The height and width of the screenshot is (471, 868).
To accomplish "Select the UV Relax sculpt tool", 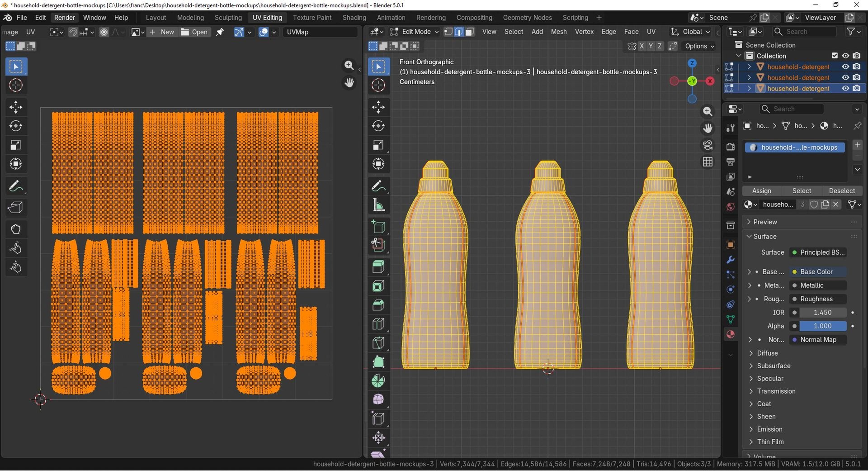I will [x=16, y=248].
